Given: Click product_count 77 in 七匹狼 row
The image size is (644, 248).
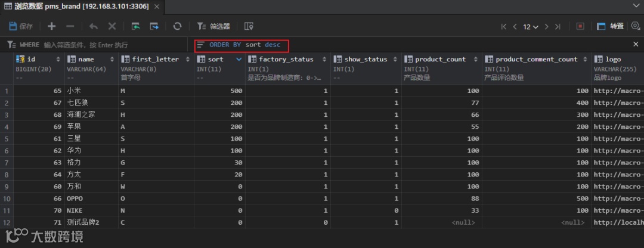Looking at the screenshot, I should pos(441,103).
